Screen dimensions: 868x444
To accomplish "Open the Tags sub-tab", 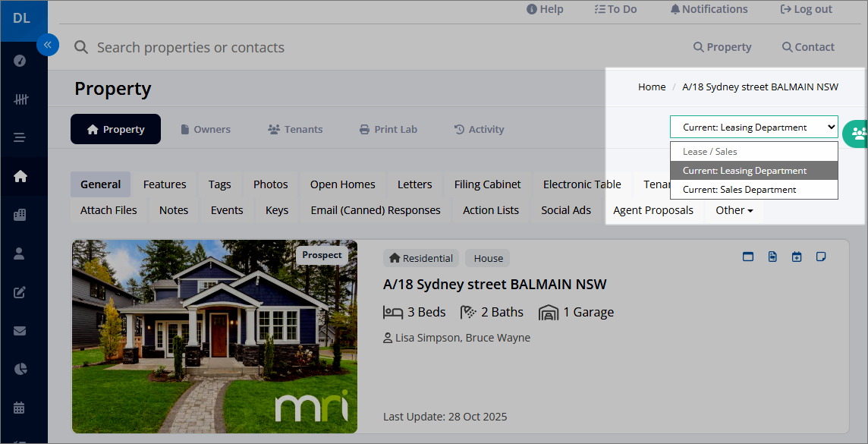I will click(220, 184).
